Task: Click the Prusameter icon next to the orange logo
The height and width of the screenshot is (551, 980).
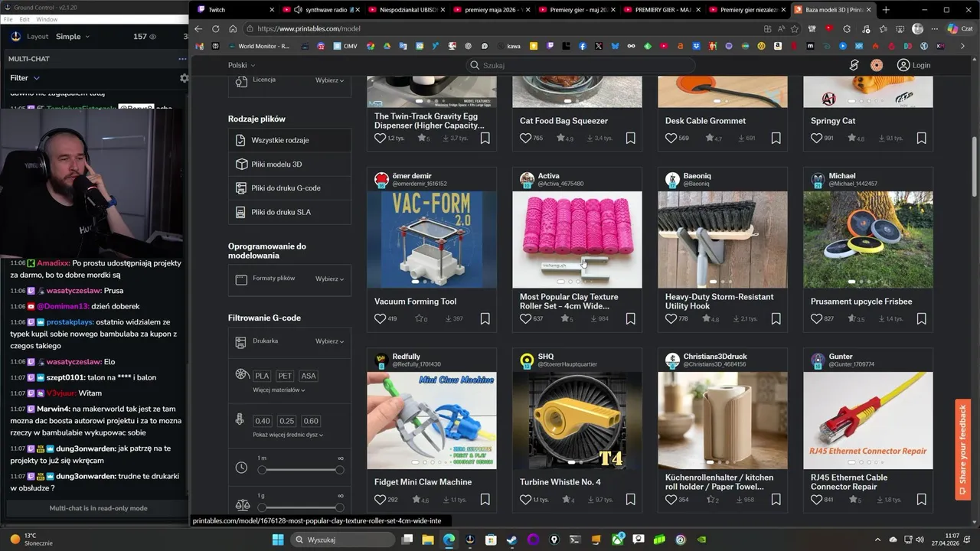Action: coord(854,65)
